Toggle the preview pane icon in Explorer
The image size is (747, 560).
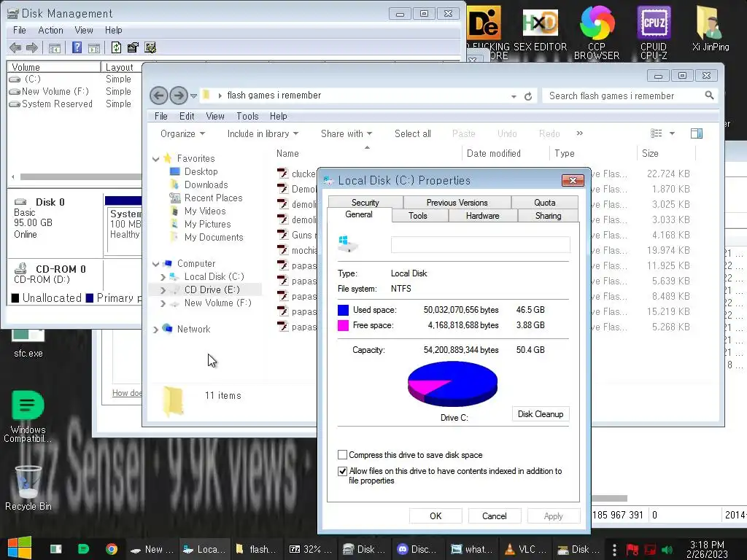coord(697,133)
